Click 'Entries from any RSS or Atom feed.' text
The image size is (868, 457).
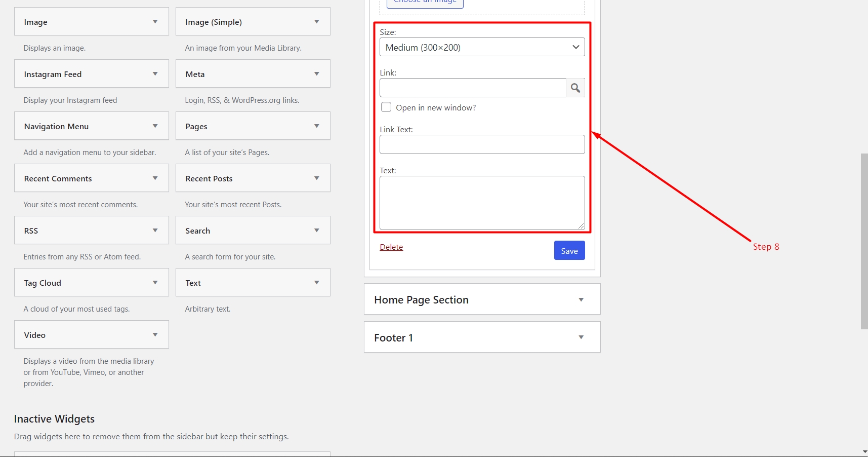coord(82,257)
